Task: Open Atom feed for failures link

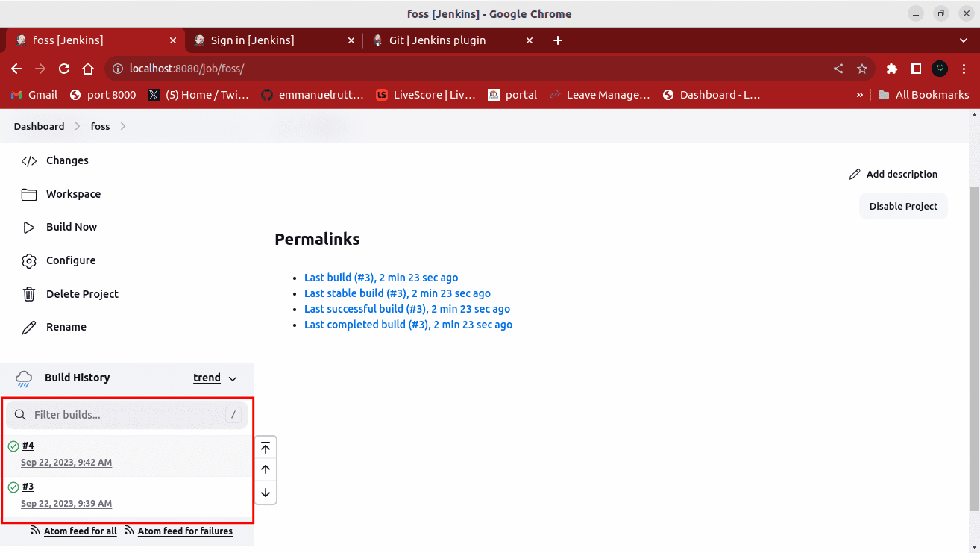Action: 185,531
